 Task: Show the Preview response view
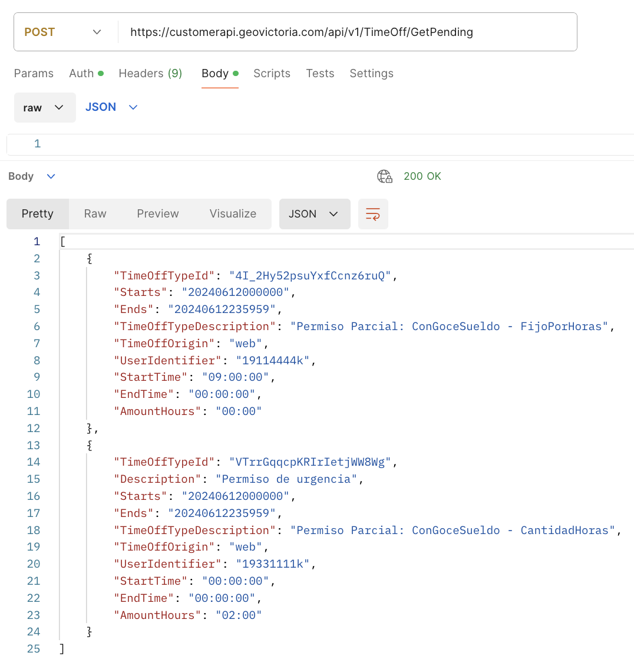click(157, 214)
